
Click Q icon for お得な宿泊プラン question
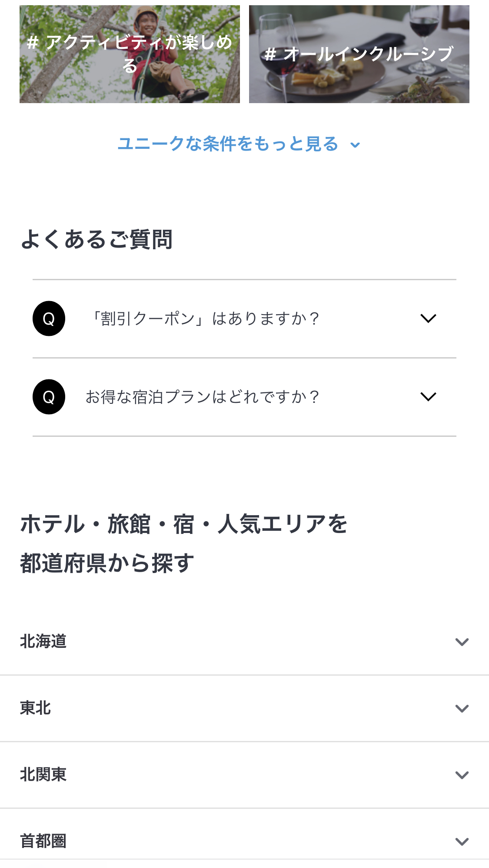coord(49,397)
